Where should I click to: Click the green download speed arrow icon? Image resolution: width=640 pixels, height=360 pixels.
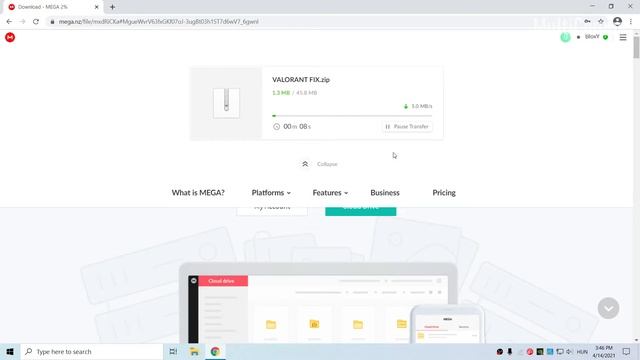pos(406,106)
